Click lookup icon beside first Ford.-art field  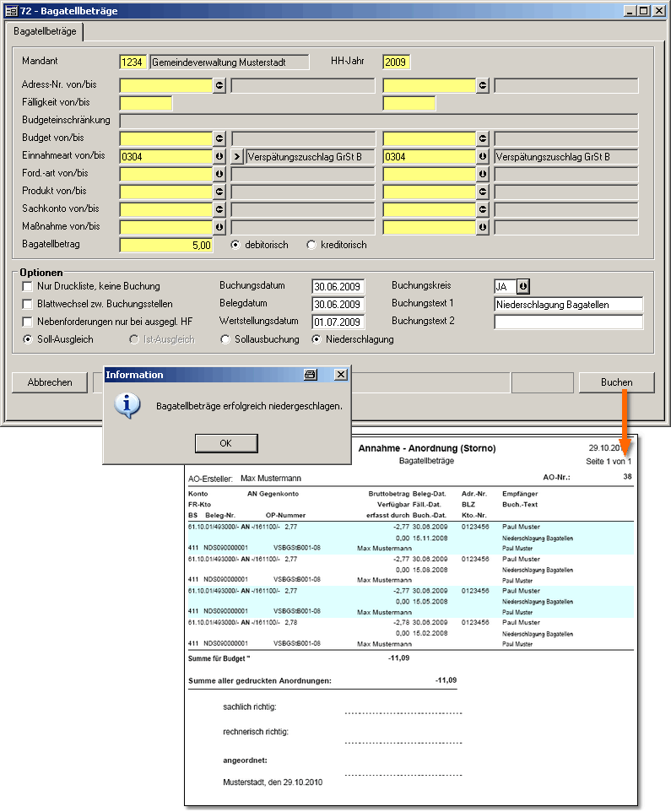[219, 174]
